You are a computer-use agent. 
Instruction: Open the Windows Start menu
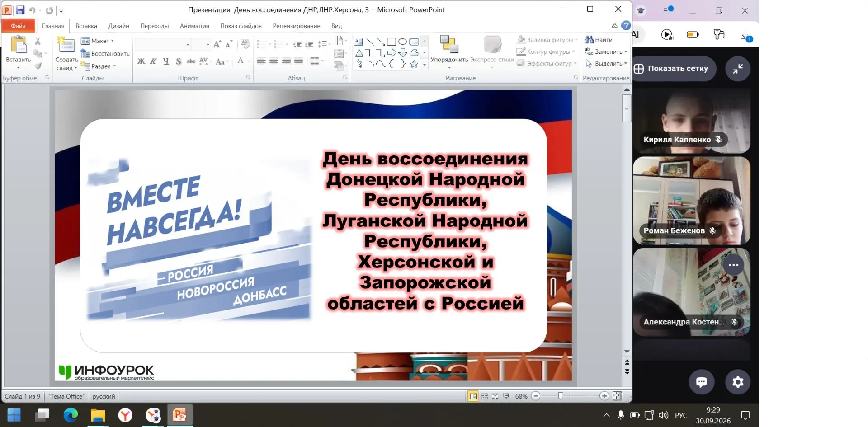pos(14,415)
